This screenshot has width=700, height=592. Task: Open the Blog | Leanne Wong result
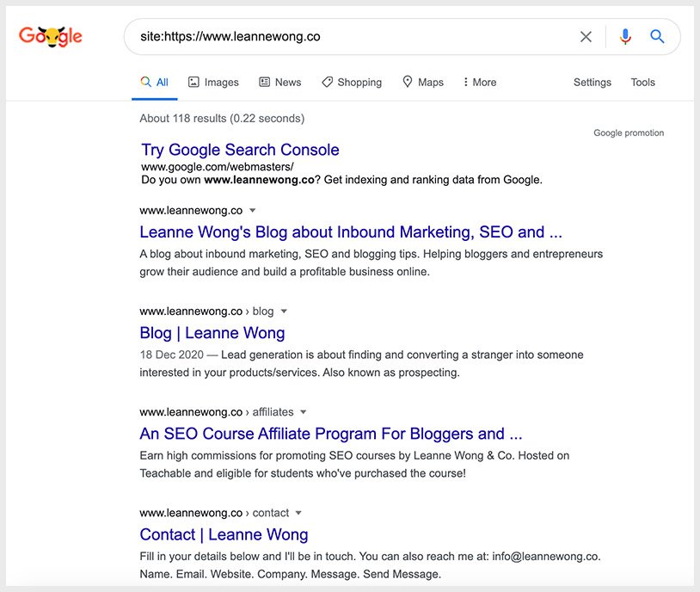[212, 333]
